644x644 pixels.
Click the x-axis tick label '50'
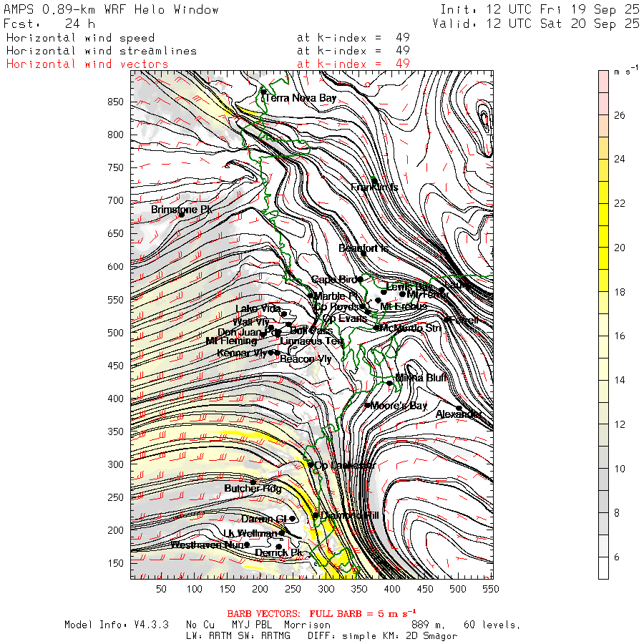coord(162,589)
